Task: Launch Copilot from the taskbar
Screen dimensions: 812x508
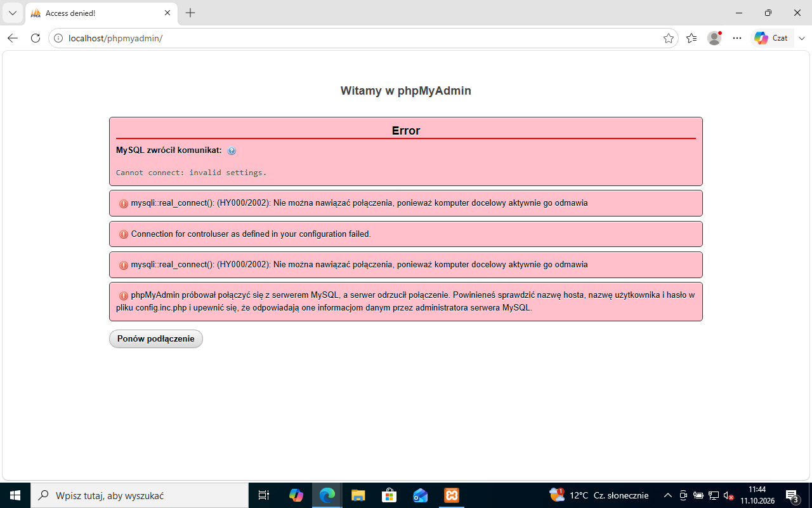Action: (296, 495)
